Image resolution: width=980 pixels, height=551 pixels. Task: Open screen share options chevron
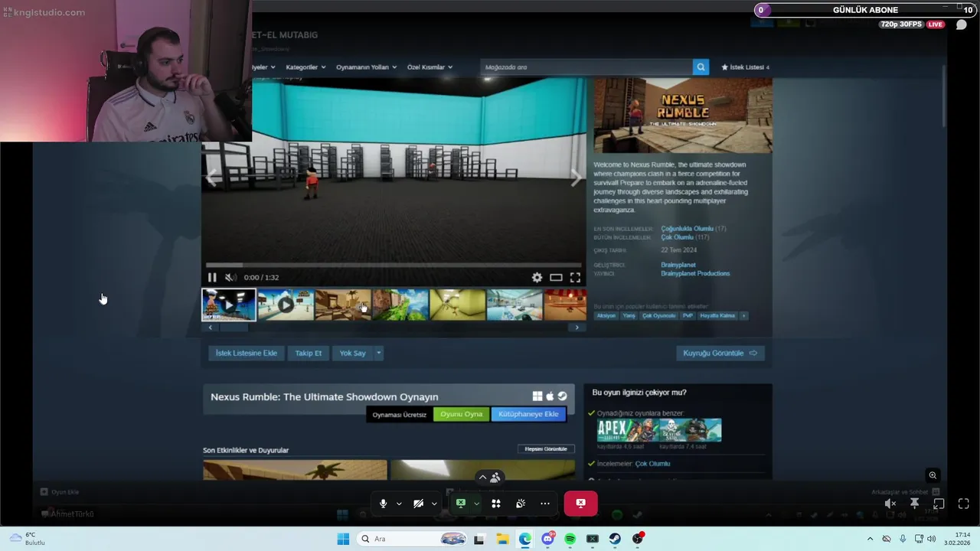(x=476, y=504)
